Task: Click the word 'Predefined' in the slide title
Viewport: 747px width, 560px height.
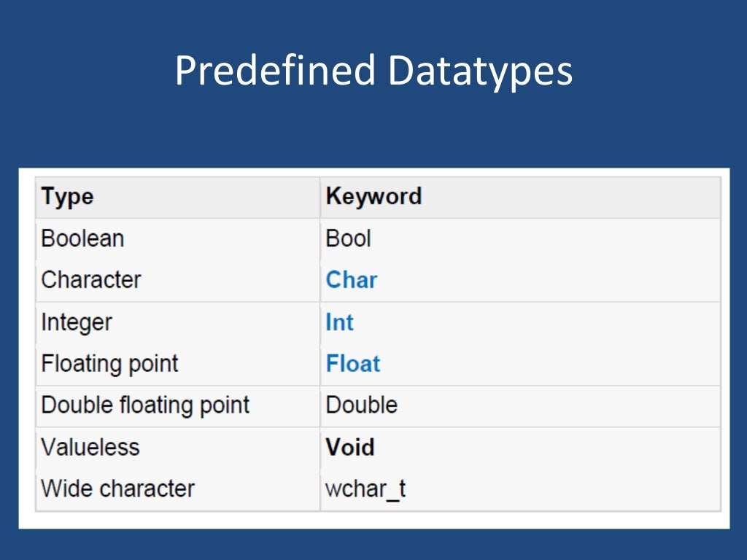Action: point(275,71)
